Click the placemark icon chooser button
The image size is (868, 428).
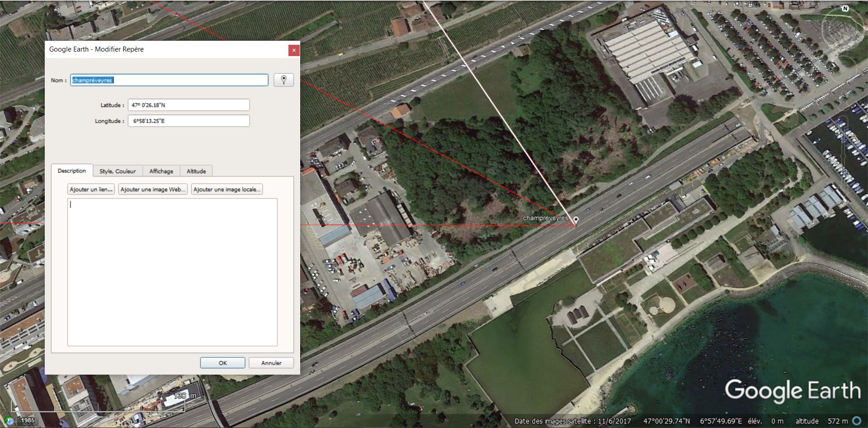pyautogui.click(x=283, y=80)
